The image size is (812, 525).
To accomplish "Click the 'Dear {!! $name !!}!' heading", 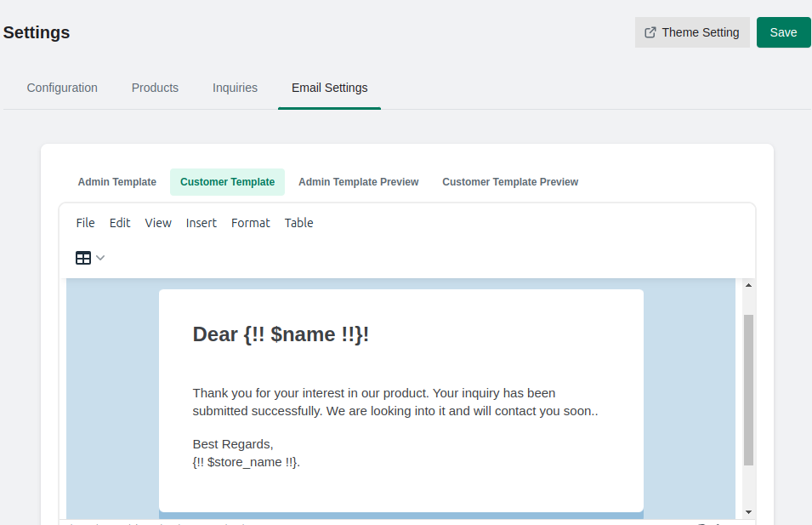I will point(281,334).
